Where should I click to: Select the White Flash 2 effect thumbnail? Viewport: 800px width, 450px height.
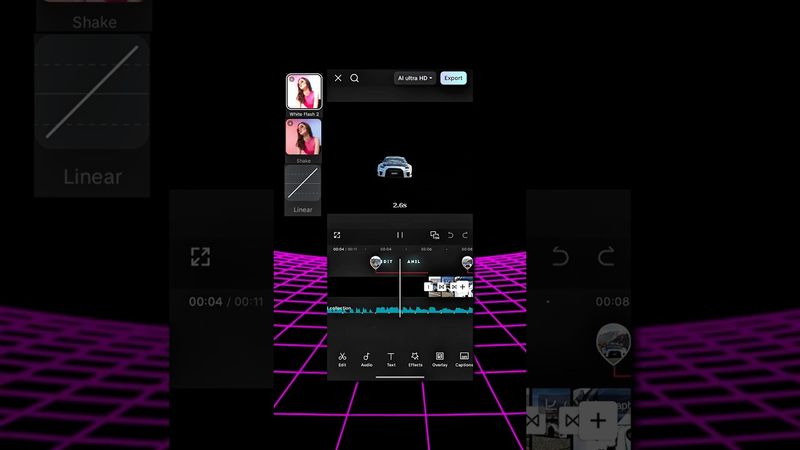304,91
